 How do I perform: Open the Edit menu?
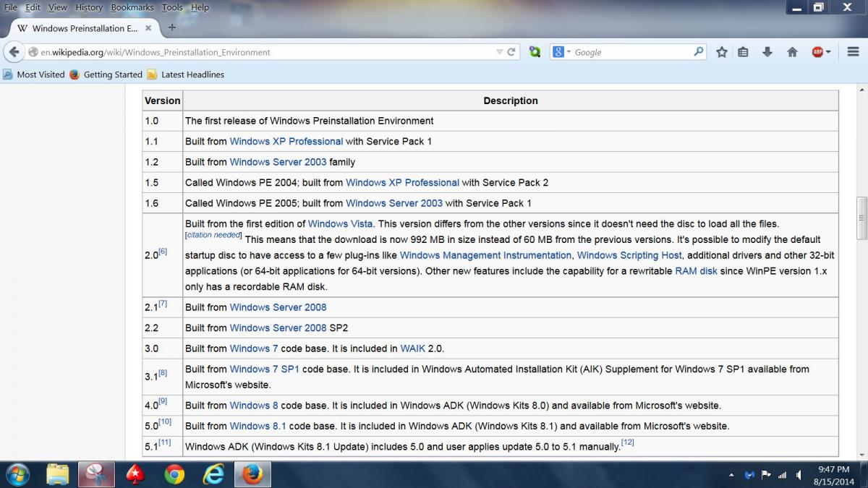click(33, 7)
